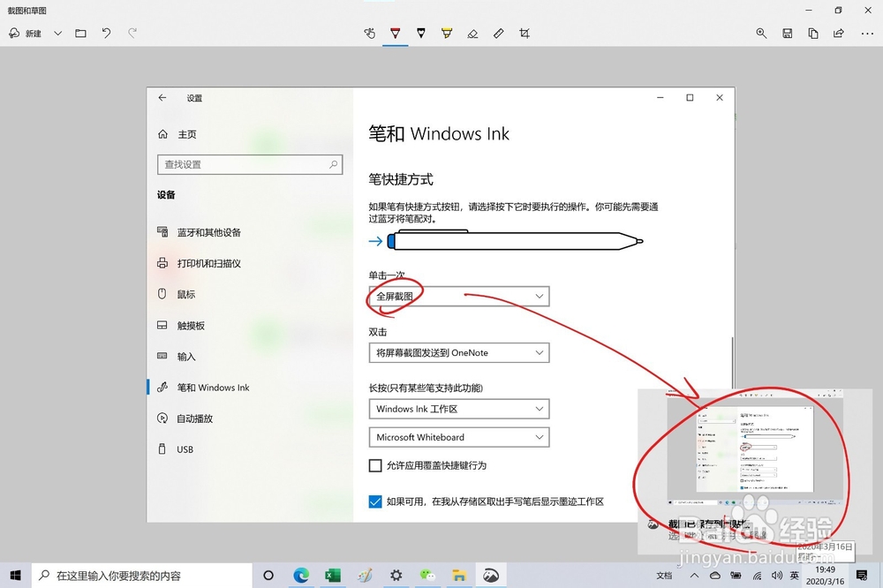The height and width of the screenshot is (588, 883).
Task: Select the image crop tool
Action: pyautogui.click(x=525, y=33)
